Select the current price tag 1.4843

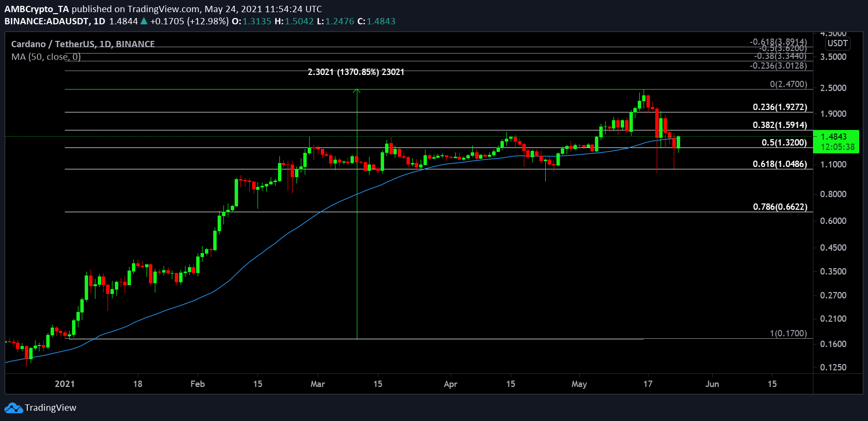833,137
